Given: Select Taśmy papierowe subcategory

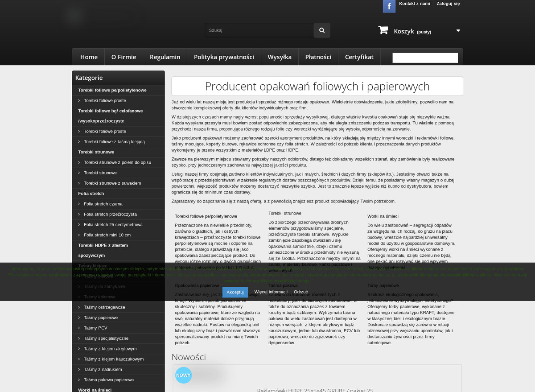Looking at the screenshot, I should pos(101,318).
